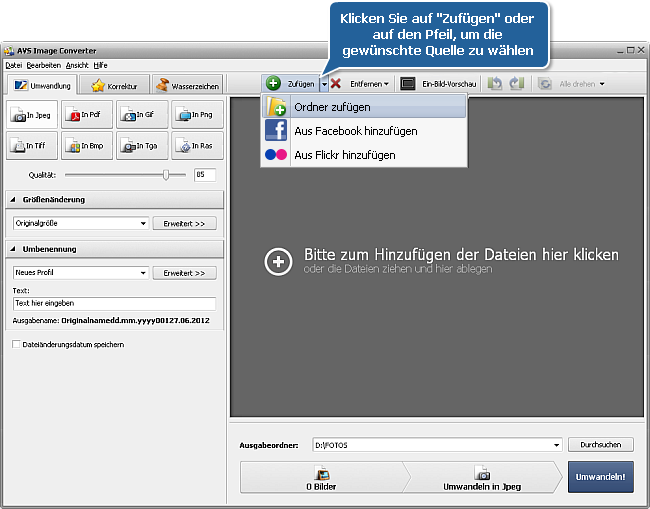The height and width of the screenshot is (509, 650).
Task: Click the green plus Zufügen button
Action: (290, 84)
